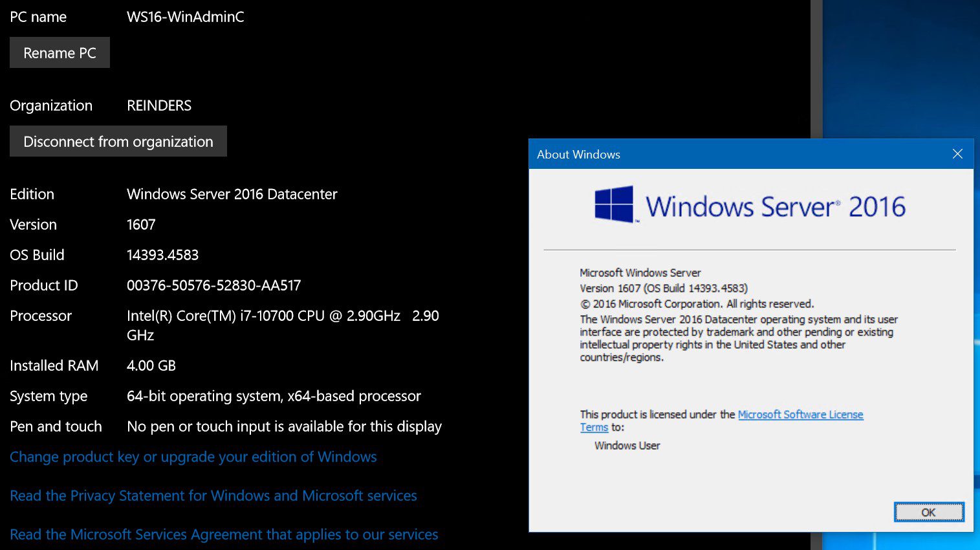Screen dimensions: 980x550
Task: Click the Installed RAM value 4.00 GB
Action: [x=151, y=366]
